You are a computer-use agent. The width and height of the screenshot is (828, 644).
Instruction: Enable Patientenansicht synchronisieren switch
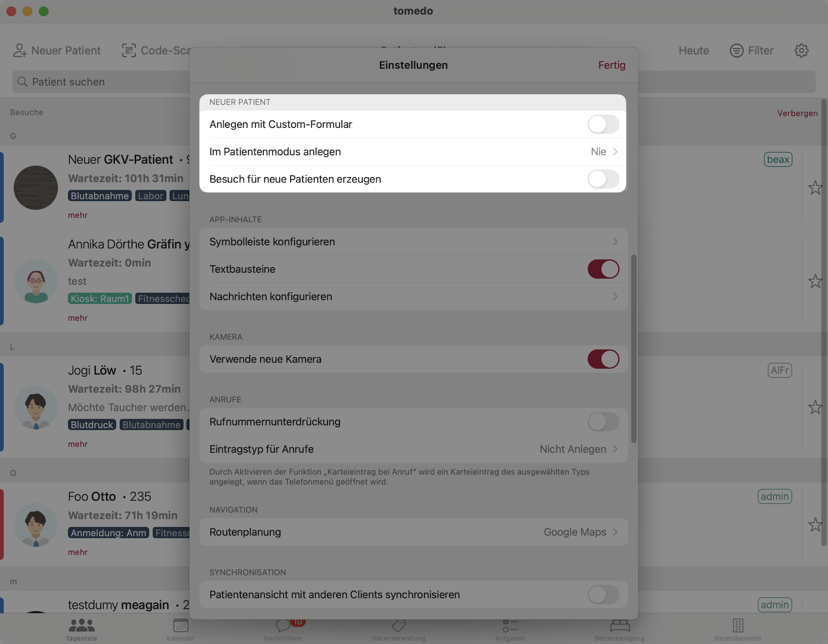603,595
